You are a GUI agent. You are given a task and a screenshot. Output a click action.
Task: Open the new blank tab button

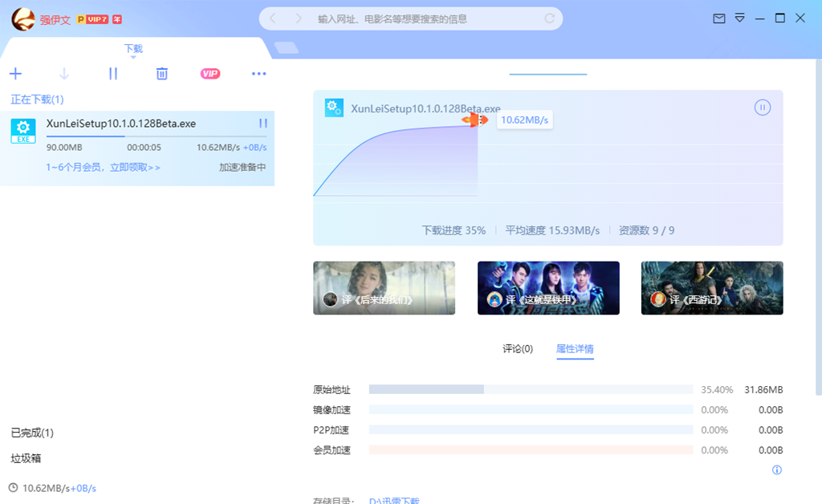click(287, 47)
